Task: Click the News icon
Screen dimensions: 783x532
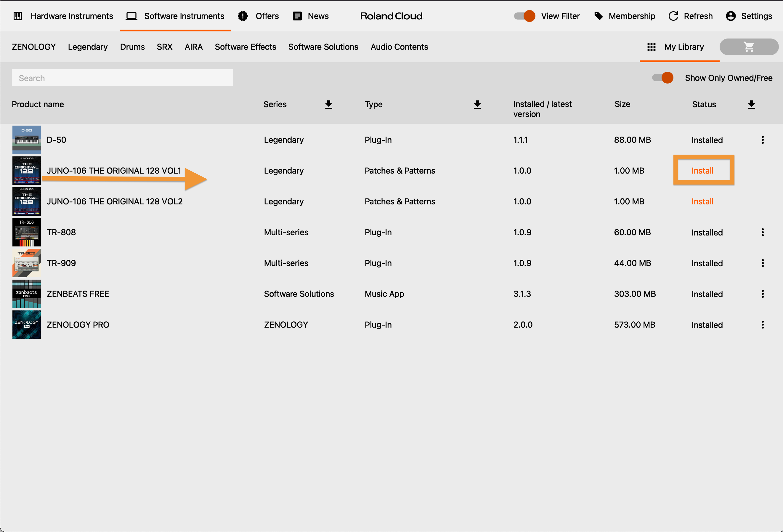Action: (297, 16)
